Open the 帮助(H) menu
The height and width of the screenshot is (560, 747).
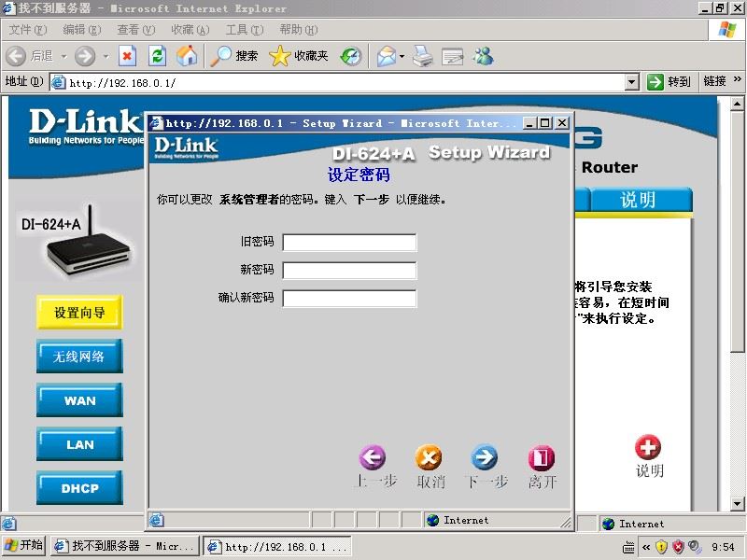click(x=299, y=30)
